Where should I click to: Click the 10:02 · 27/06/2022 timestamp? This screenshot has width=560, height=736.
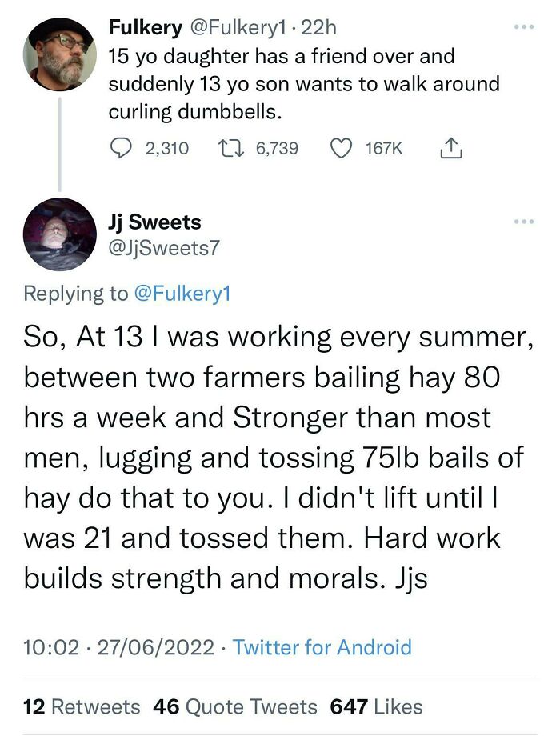point(118,647)
